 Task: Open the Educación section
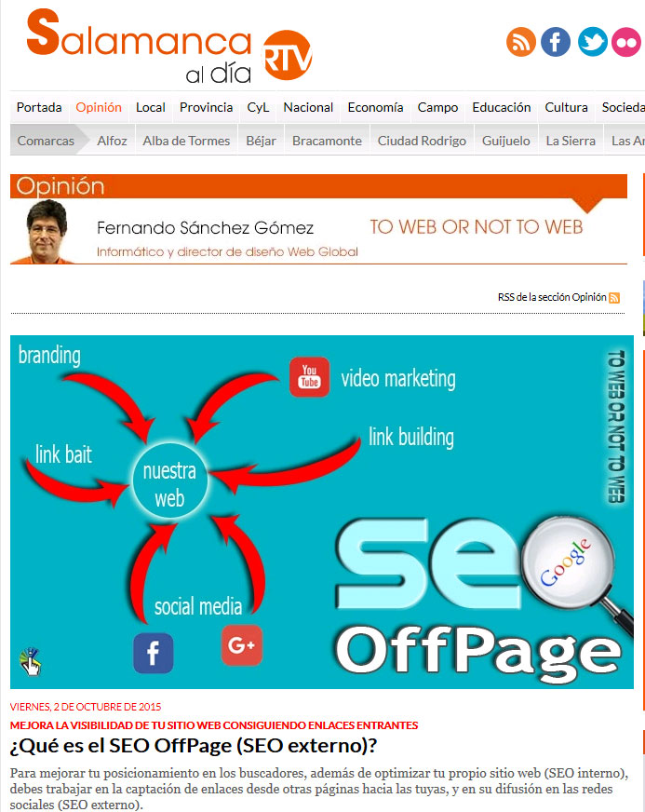(x=501, y=107)
